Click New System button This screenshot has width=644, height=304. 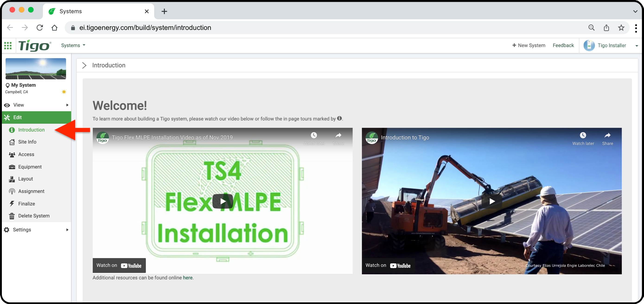point(529,45)
